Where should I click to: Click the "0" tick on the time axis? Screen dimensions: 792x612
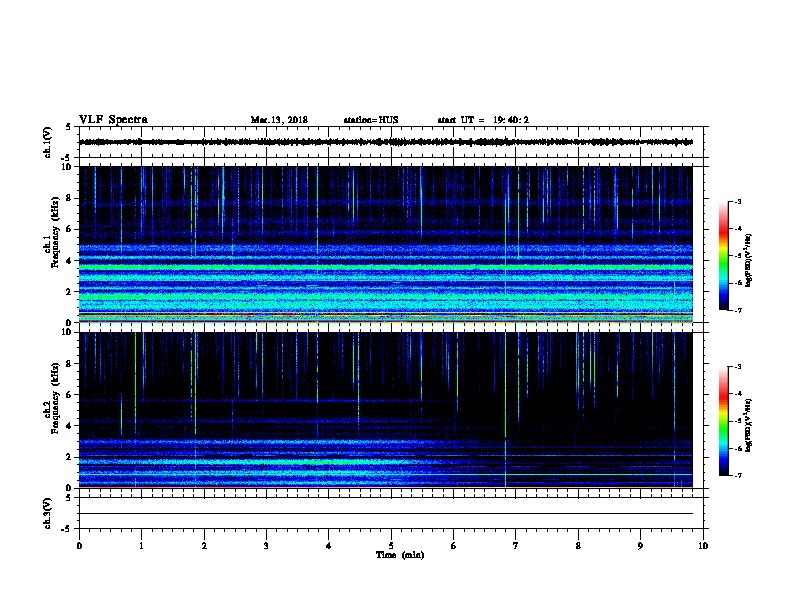point(79,546)
